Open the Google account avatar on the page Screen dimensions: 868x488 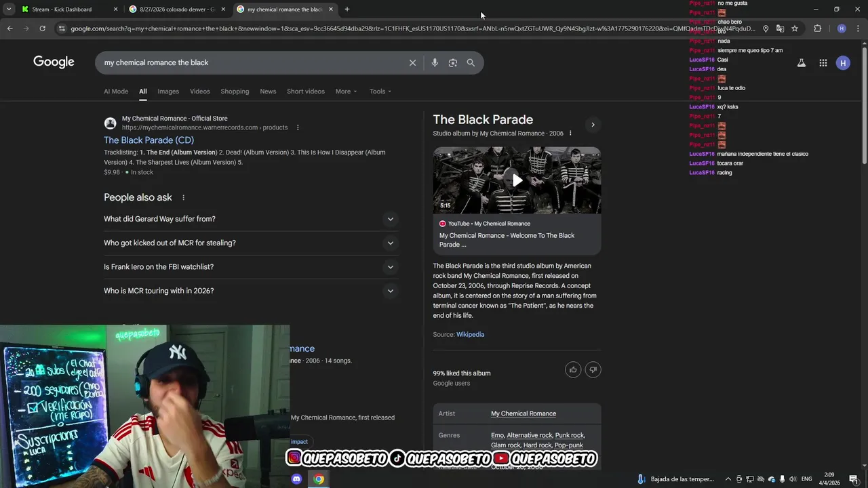click(x=843, y=63)
